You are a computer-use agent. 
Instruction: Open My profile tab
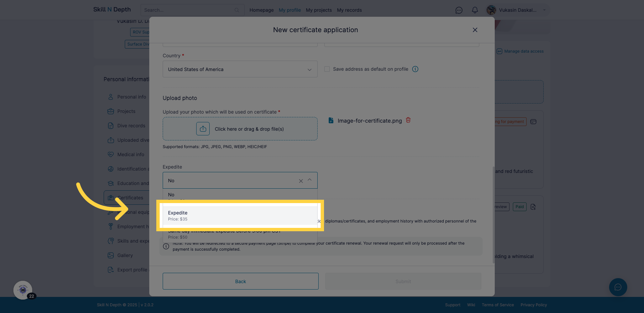(290, 10)
